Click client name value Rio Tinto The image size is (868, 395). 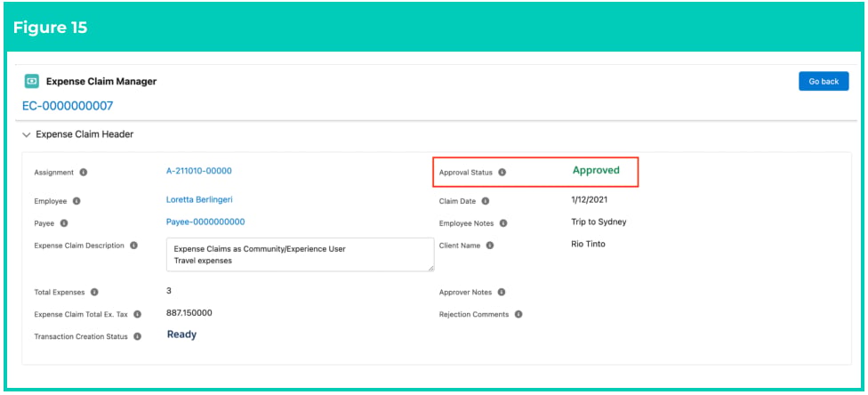588,244
